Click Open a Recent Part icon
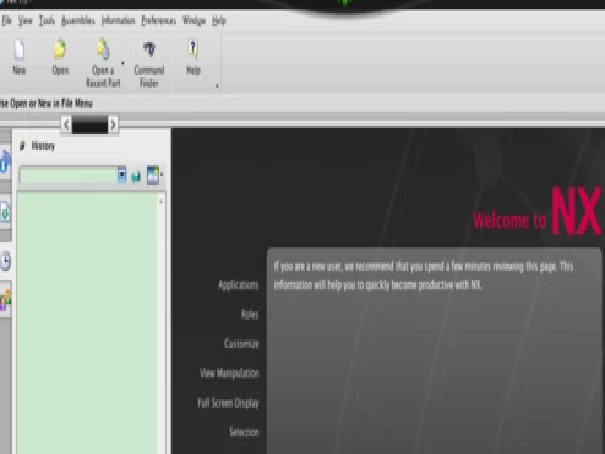The height and width of the screenshot is (454, 605). click(103, 49)
